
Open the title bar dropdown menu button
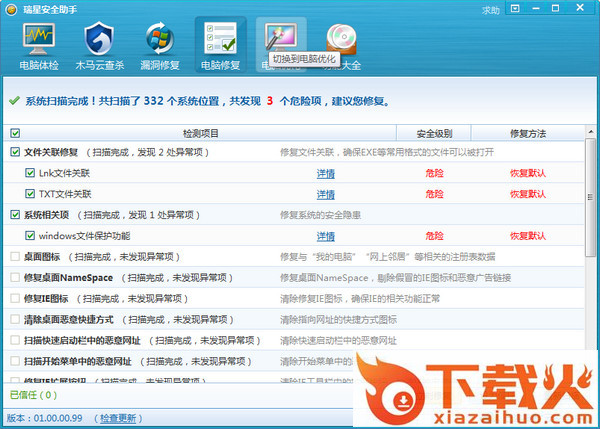pos(515,8)
